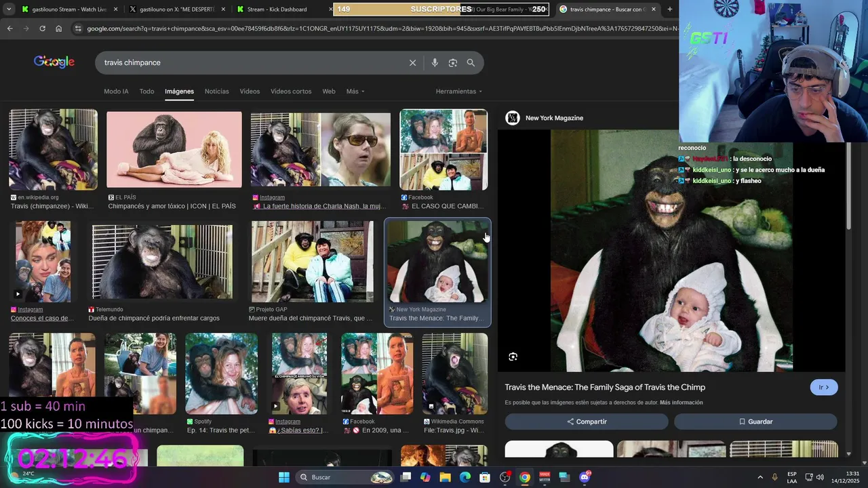The width and height of the screenshot is (868, 488).
Task: Launch Copilot from the taskbar
Action: click(x=425, y=477)
